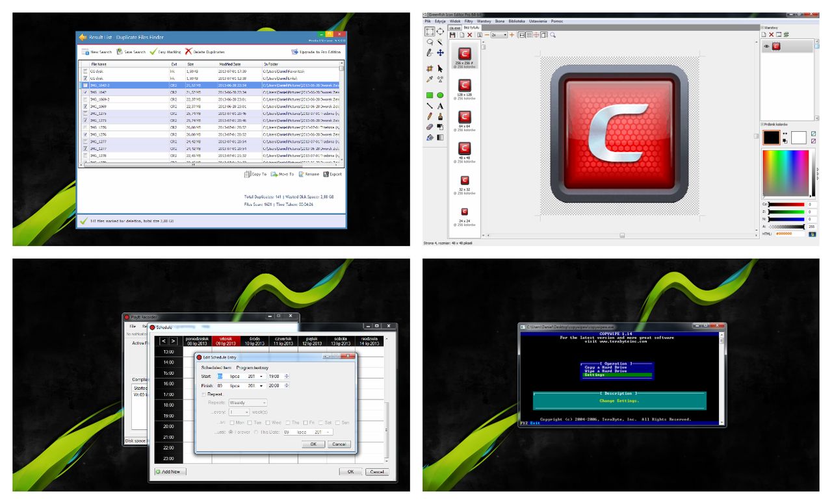Click Upgrade to Pro Edition link

point(316,51)
